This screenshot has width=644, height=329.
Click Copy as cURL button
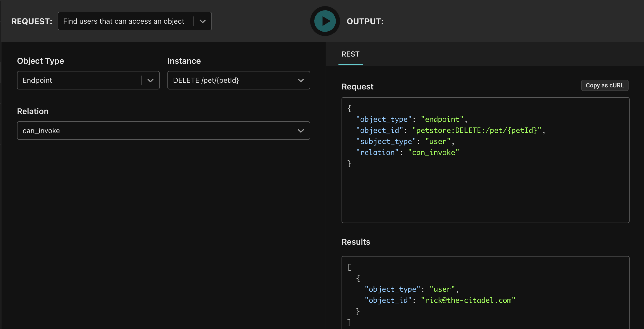pyautogui.click(x=605, y=85)
